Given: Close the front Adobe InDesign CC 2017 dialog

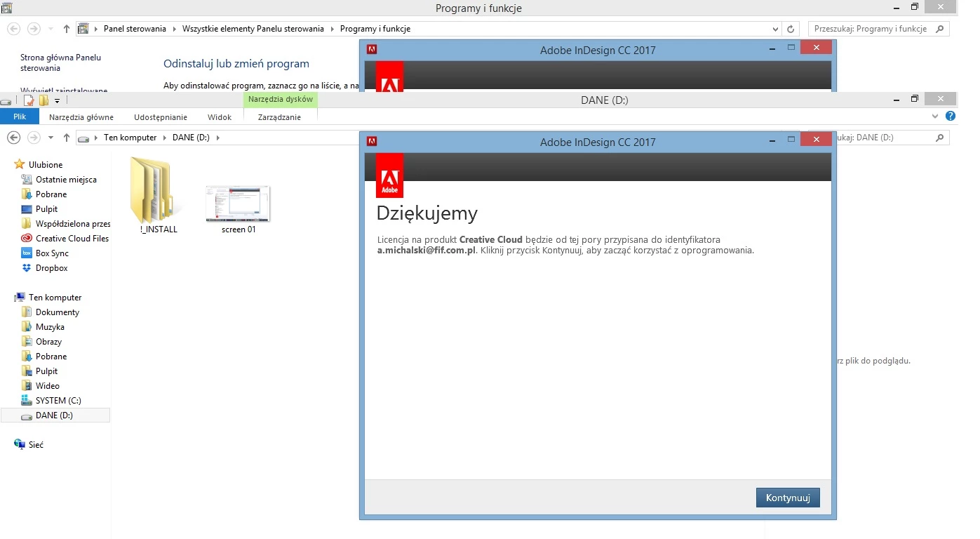Looking at the screenshot, I should 816,139.
